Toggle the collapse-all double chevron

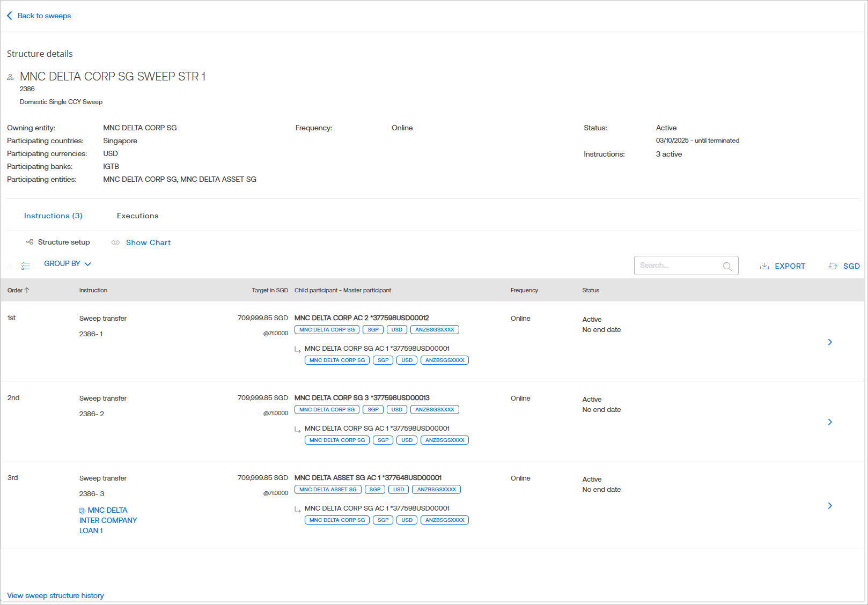point(10,266)
